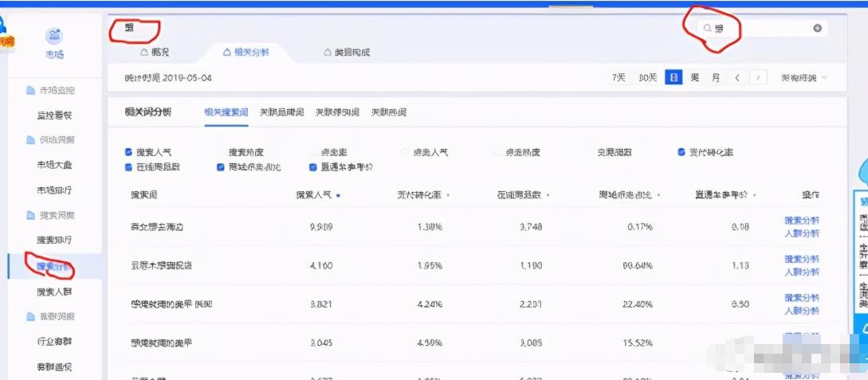Viewport: 868px width, 380px height.
Task: Open the Market (市场) module icon atop sidebar
Action: (54, 37)
